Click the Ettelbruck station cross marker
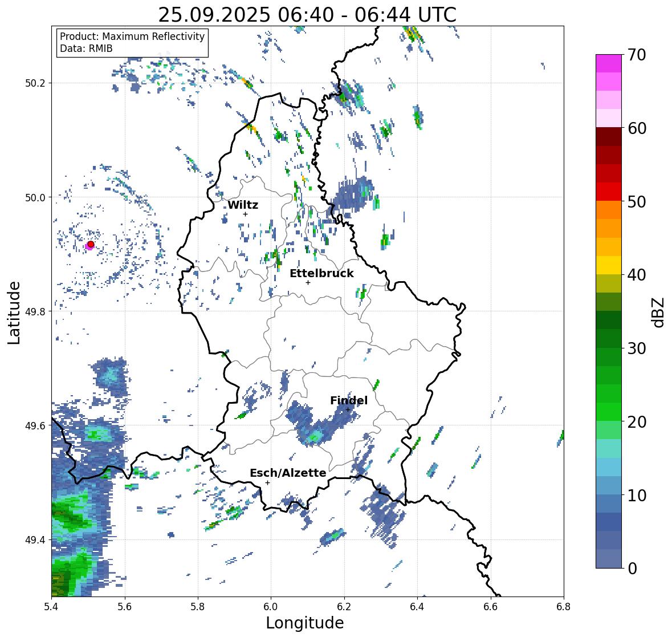672x637 pixels. [308, 282]
